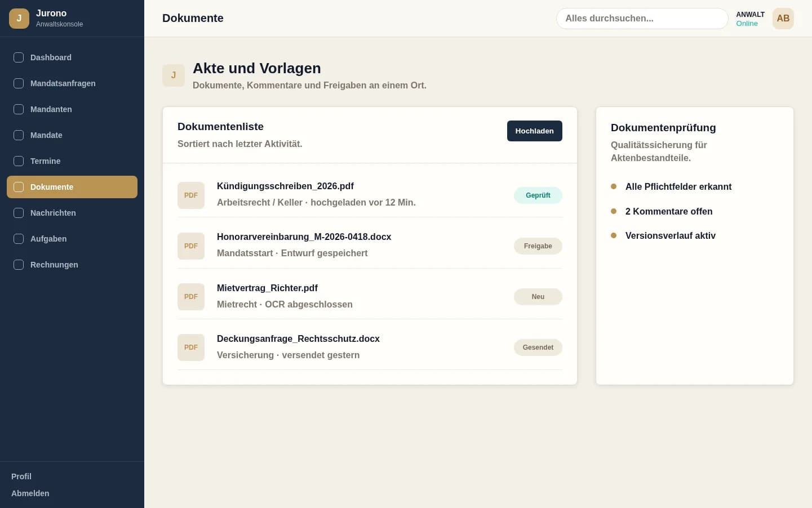Click the Gesendet status badge
812x508 pixels.
[x=538, y=347]
